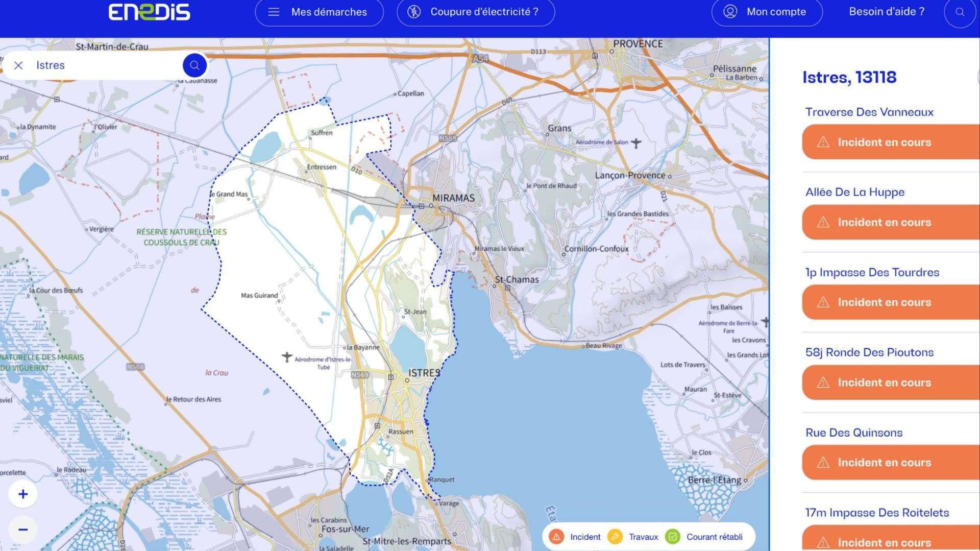
Task: Click the blue map search button
Action: (194, 65)
